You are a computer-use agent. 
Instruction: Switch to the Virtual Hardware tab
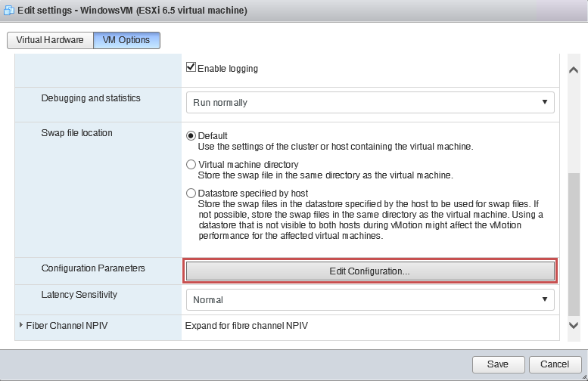coord(50,40)
